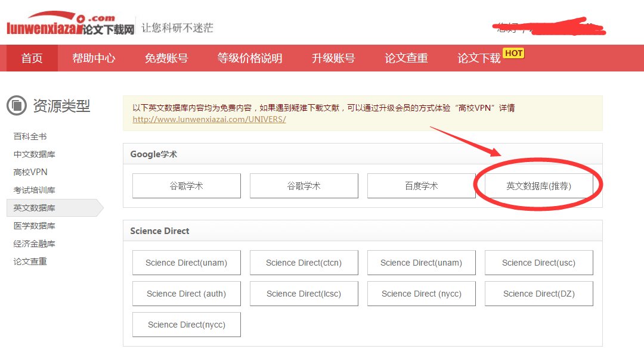Choose the Science Direct (auth) button
Viewport: 644px width, 349px height.
(x=187, y=294)
